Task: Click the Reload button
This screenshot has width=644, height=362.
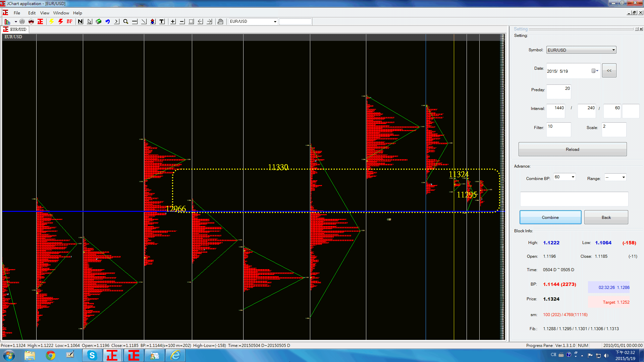Action: (x=573, y=149)
